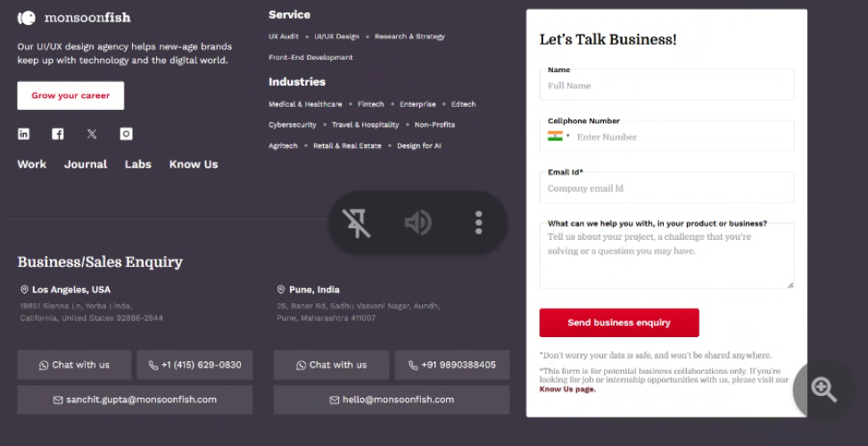This screenshot has width=868, height=446.
Task: Call Los Angeles number +1 (415) 629-0830
Action: point(194,365)
